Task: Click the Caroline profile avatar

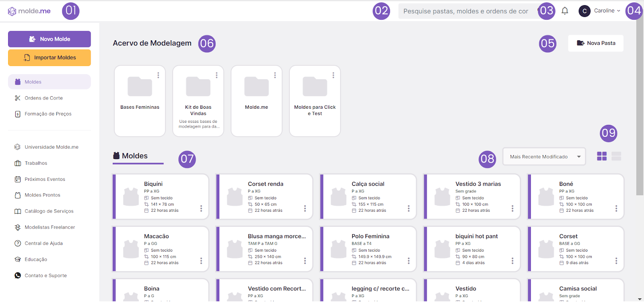Action: (584, 11)
